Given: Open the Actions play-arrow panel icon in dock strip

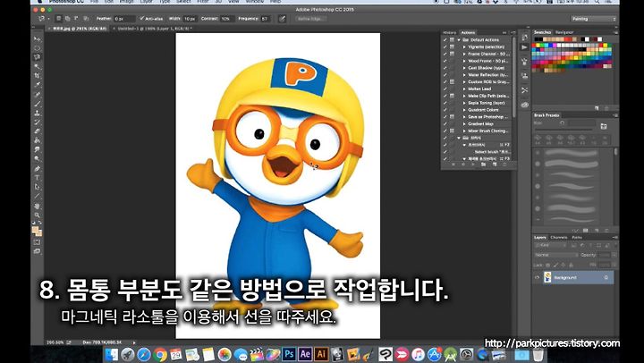Looking at the screenshot, I should tap(524, 47).
